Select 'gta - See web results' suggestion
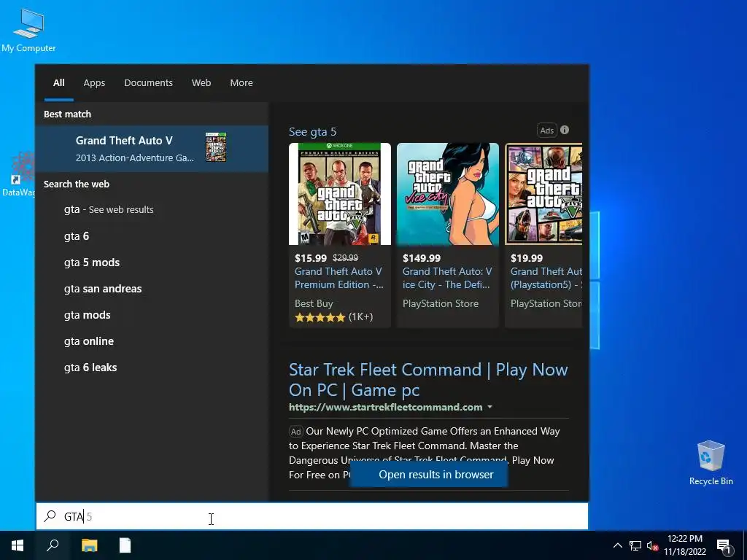 tap(152, 209)
